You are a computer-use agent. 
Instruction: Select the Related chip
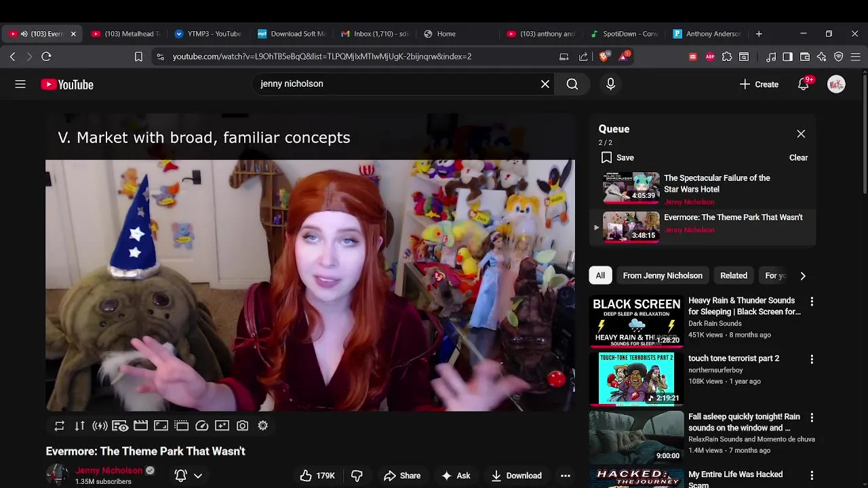coord(734,276)
